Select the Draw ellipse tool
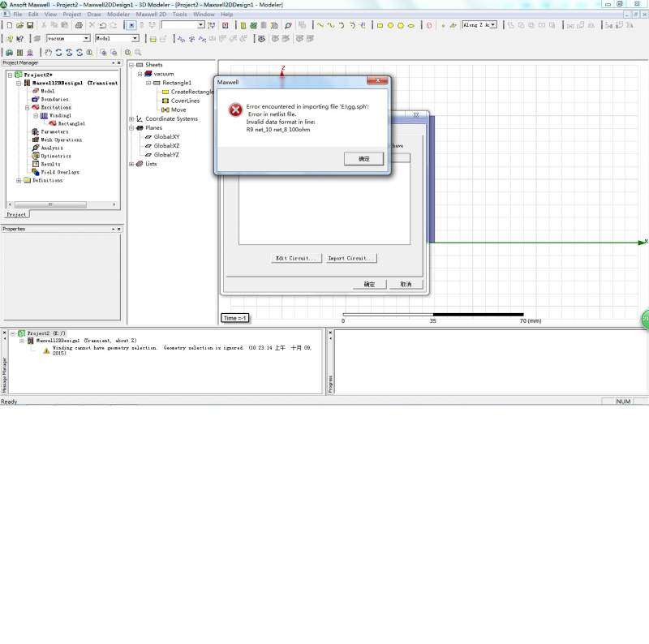The image size is (649, 644). (411, 25)
